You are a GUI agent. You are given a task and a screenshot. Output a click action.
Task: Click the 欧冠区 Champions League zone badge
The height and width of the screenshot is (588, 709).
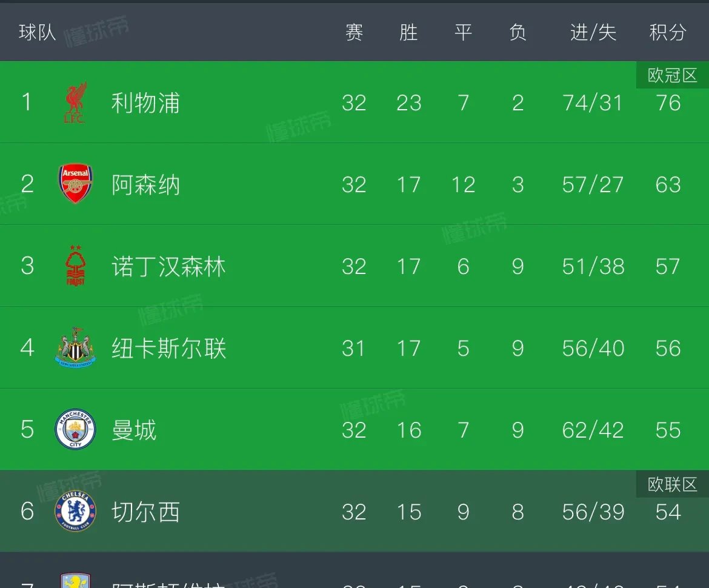(672, 75)
